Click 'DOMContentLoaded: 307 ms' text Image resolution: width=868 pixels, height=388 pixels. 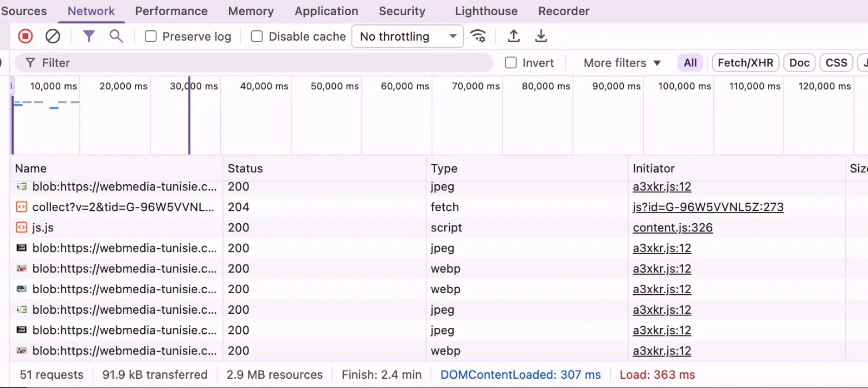tap(521, 375)
